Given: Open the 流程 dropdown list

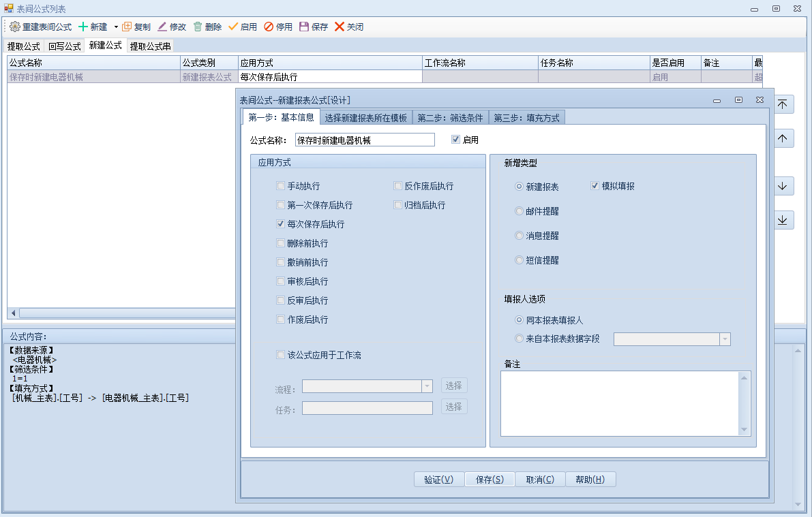Looking at the screenshot, I should click(427, 386).
